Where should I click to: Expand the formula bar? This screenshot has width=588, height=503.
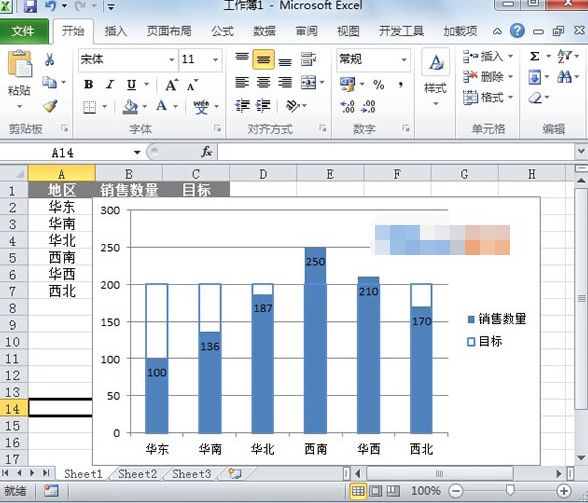click(x=581, y=152)
